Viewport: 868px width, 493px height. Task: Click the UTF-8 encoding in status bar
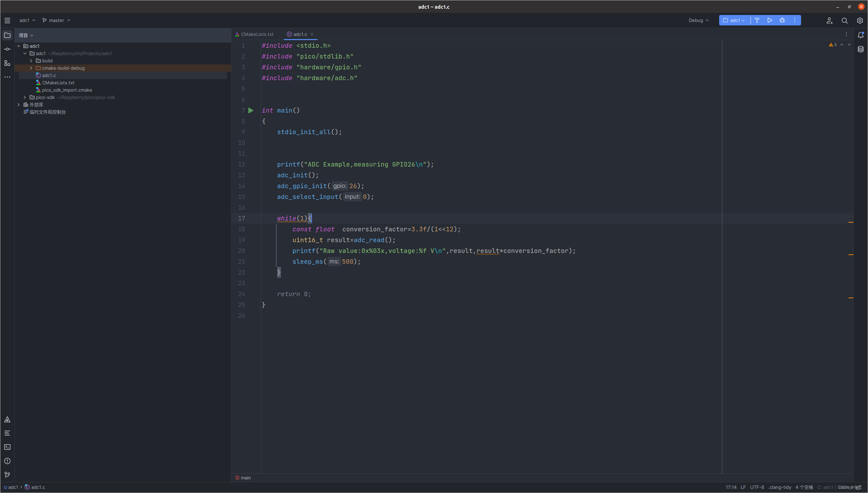[x=757, y=487]
